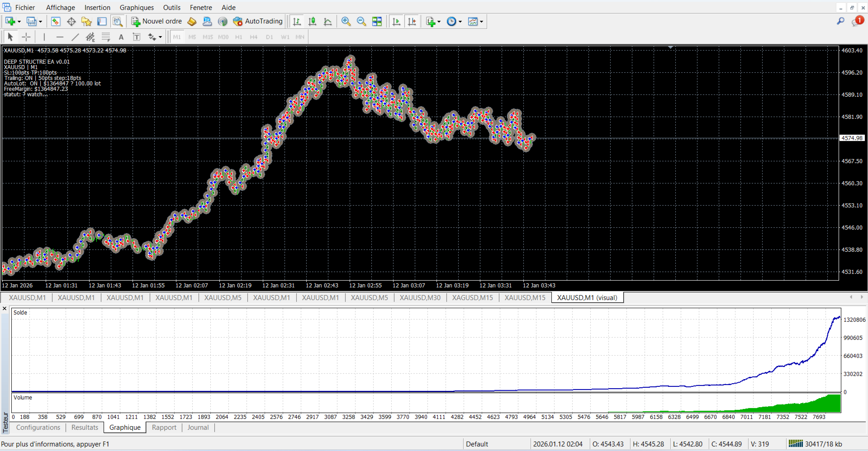Switch chart to candlesticks mode

(312, 21)
